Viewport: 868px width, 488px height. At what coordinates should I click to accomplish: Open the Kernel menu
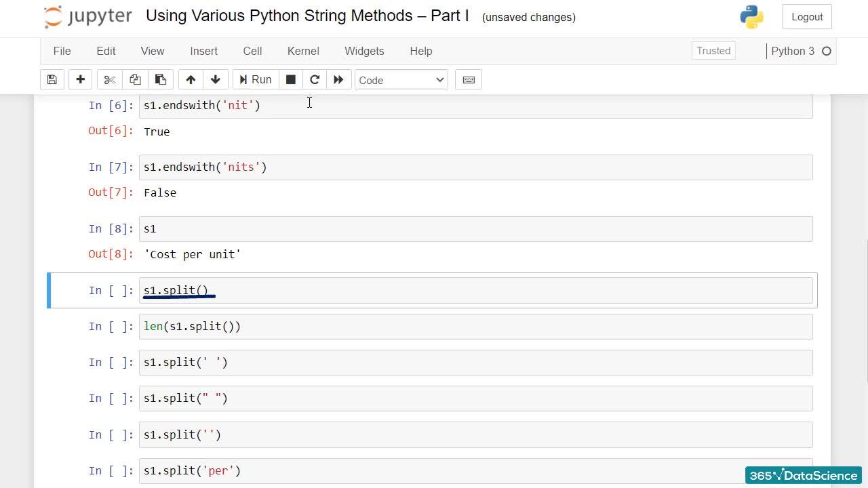(303, 51)
